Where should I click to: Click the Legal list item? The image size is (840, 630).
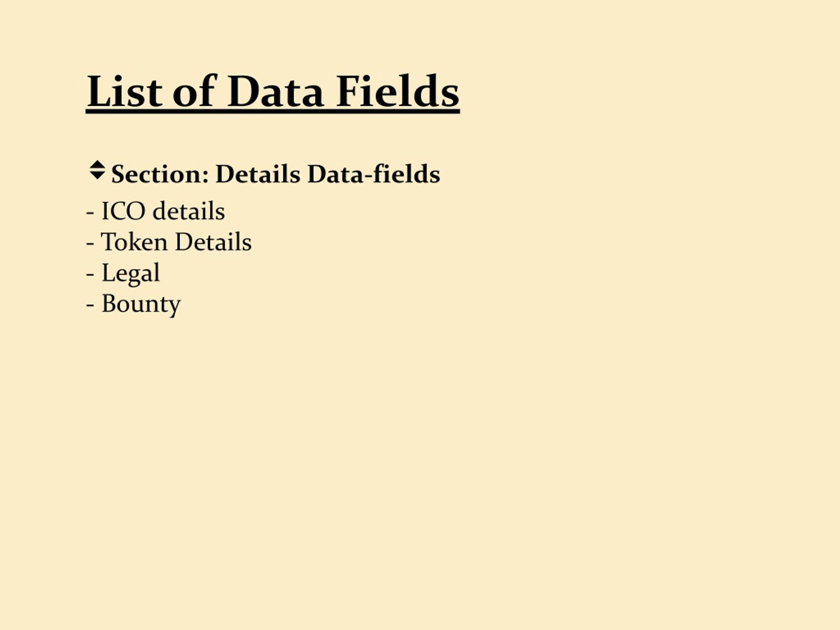[123, 273]
